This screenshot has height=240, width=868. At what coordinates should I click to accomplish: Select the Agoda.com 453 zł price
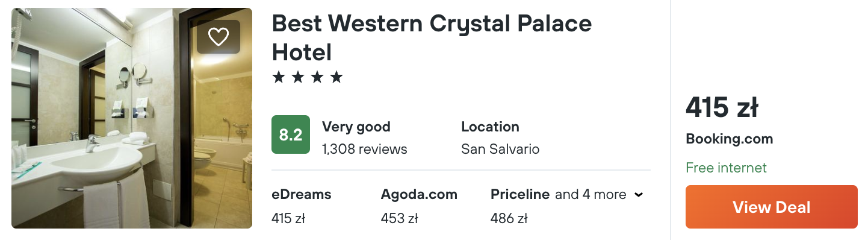pos(399,218)
